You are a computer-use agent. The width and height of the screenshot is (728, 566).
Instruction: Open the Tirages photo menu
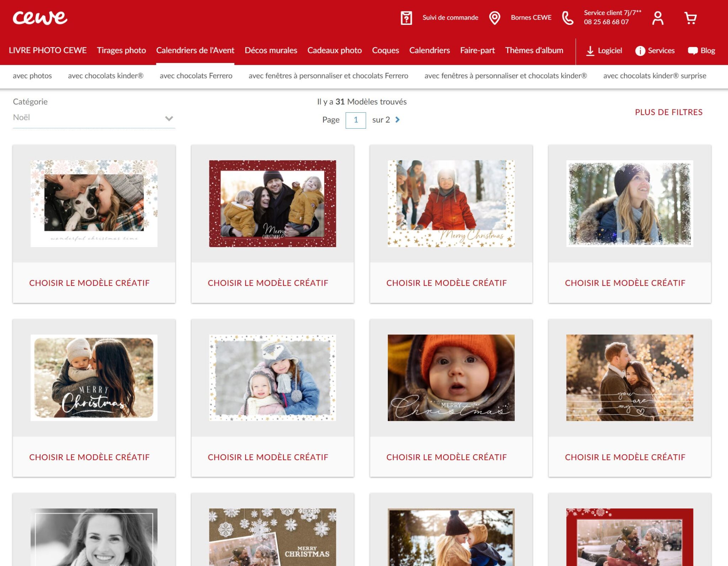click(121, 50)
